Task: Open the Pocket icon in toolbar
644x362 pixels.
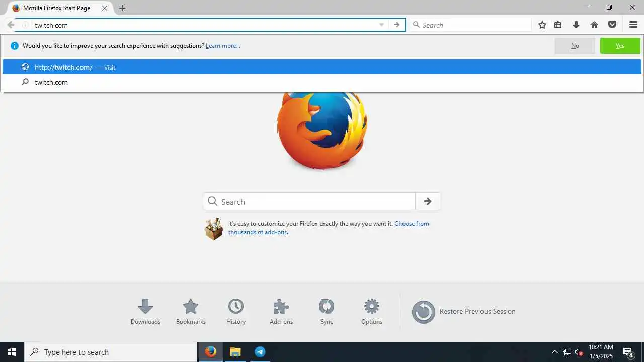Action: pos(612,25)
